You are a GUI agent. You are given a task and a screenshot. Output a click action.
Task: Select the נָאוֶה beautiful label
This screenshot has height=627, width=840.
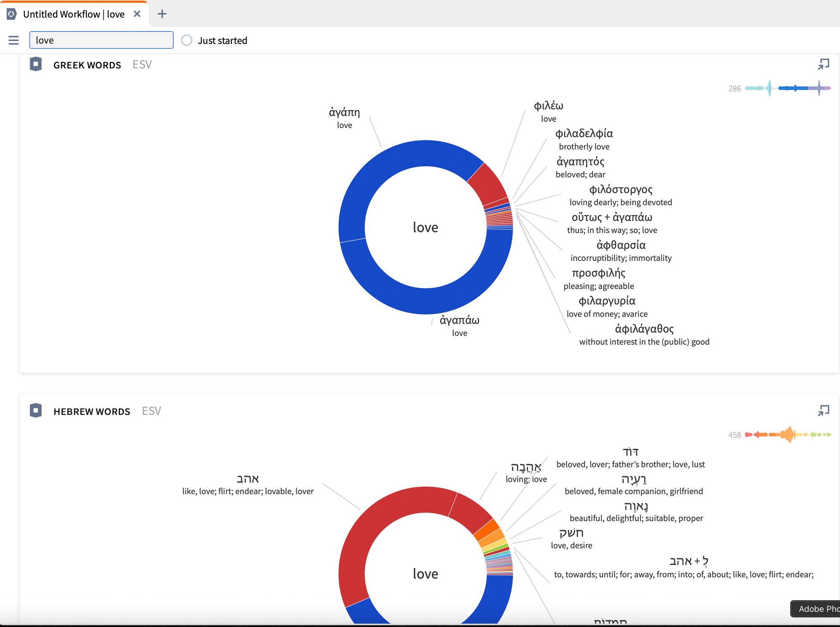[636, 511]
